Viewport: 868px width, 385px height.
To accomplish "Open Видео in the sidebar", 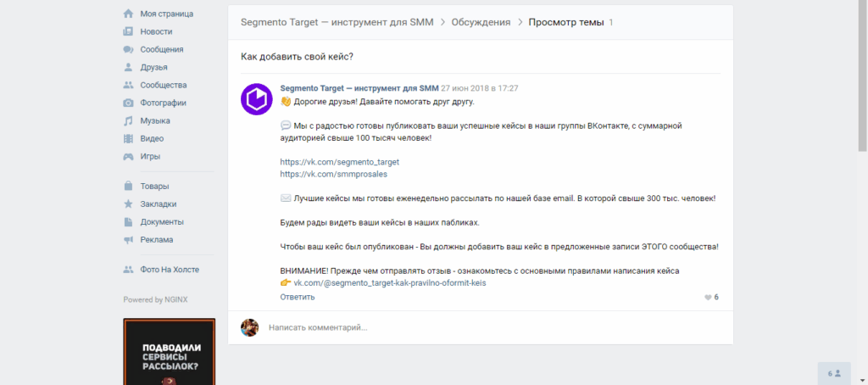I will (x=152, y=138).
